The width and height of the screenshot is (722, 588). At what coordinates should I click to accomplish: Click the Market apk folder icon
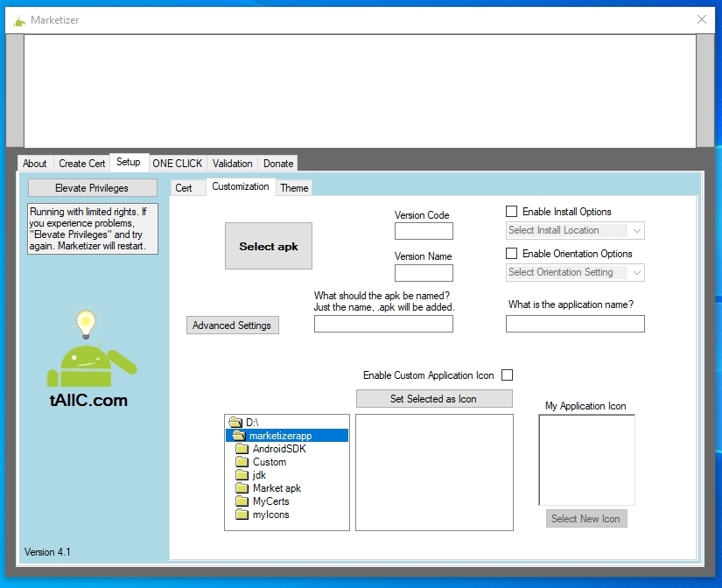click(242, 488)
